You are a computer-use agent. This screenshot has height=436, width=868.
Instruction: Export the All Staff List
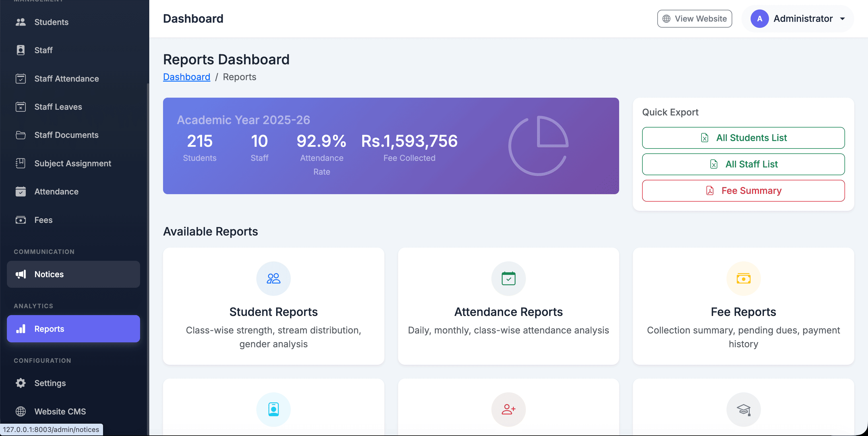(743, 164)
